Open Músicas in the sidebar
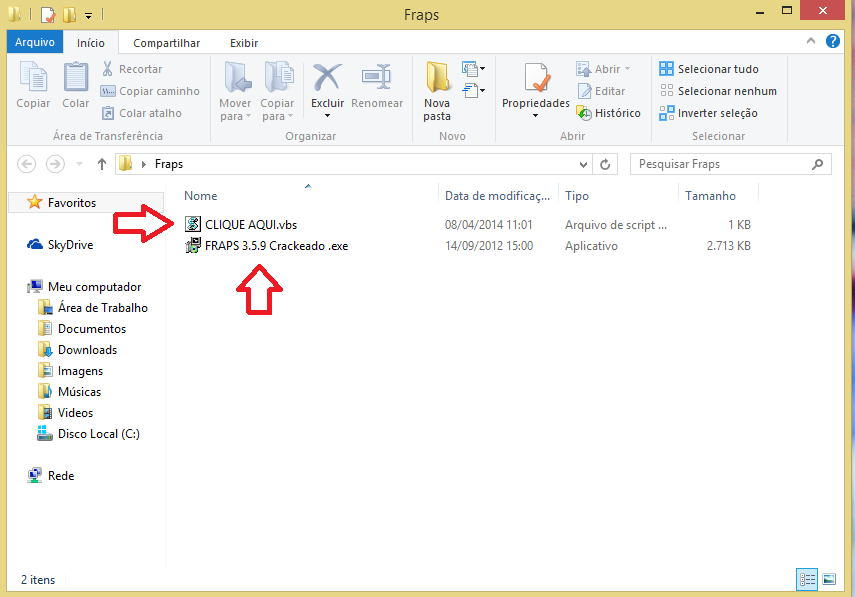855x597 pixels. (69, 391)
